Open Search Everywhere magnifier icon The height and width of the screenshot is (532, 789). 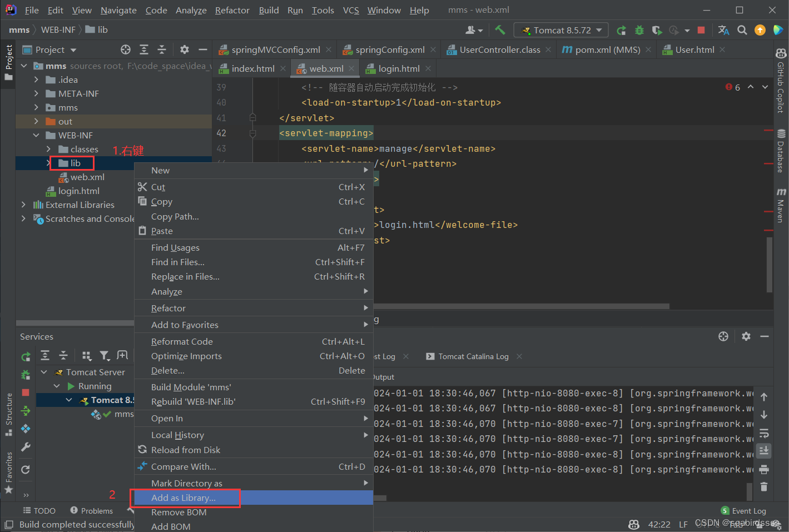(x=742, y=30)
